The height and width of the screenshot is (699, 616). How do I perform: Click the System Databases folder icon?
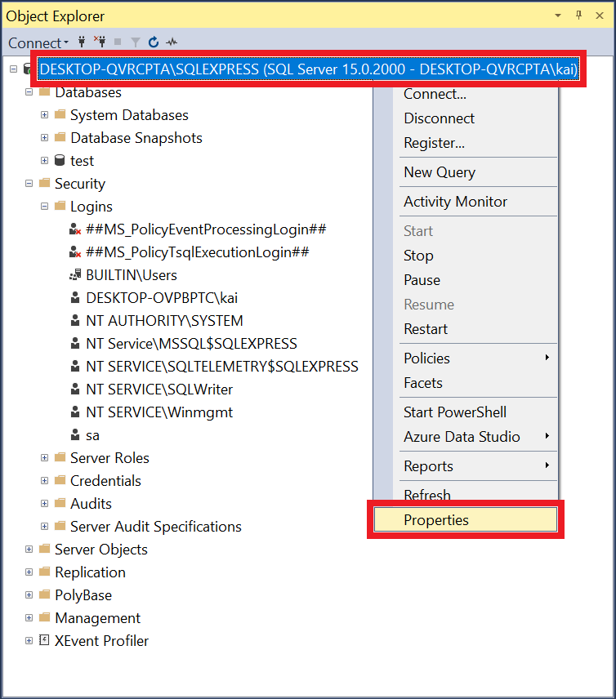(60, 114)
